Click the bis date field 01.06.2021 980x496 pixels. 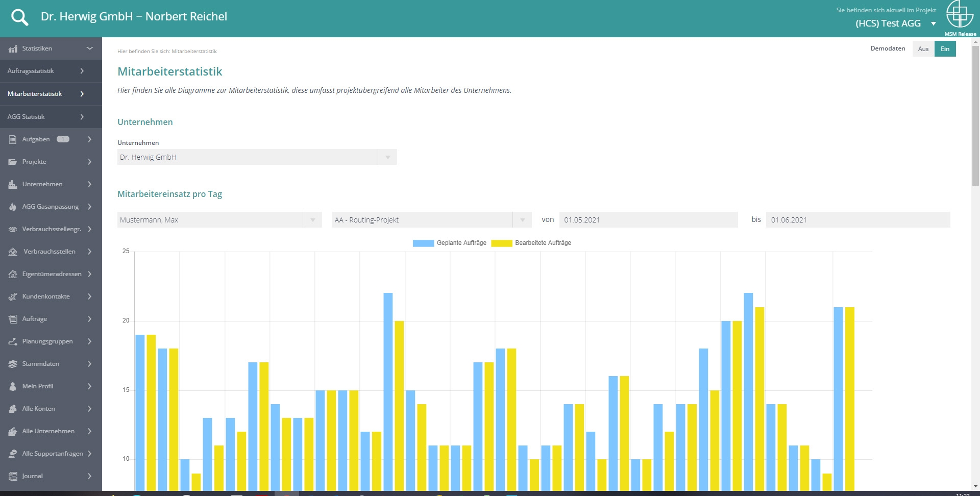858,220
